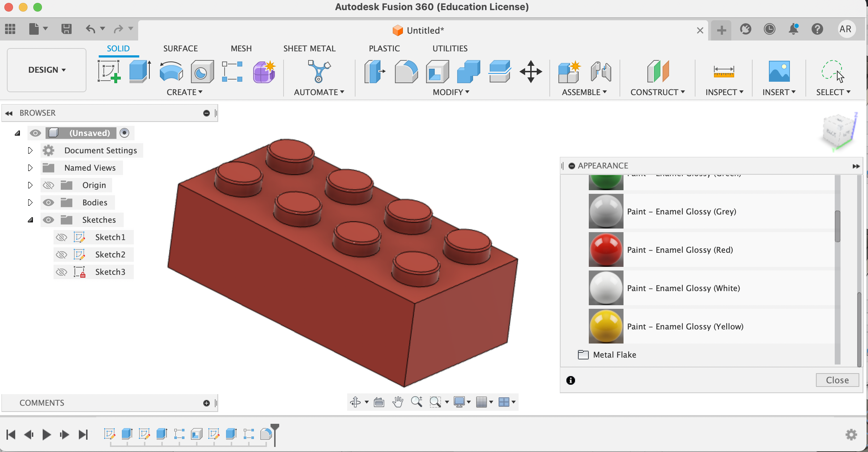Select the Measure tool
The height and width of the screenshot is (452, 868).
[x=724, y=71]
